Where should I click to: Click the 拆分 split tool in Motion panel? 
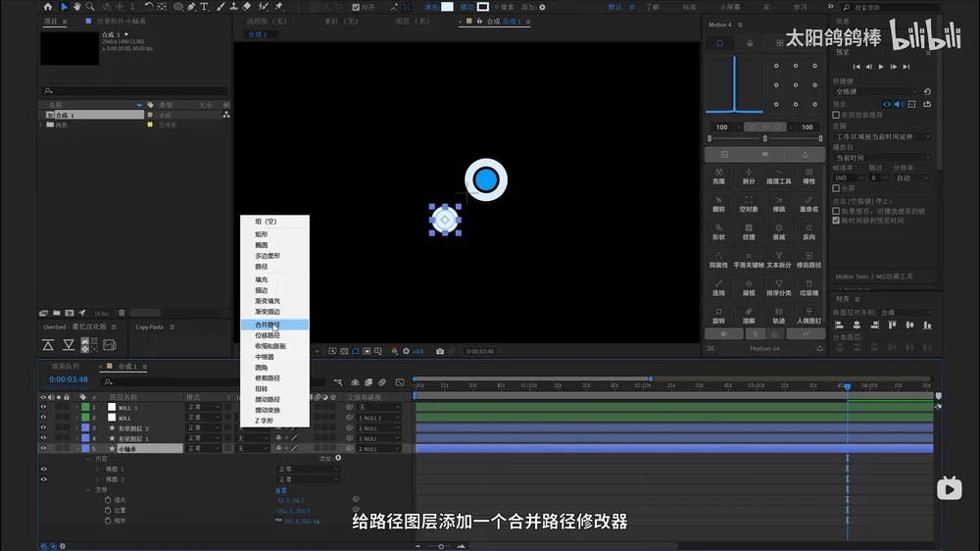749,176
